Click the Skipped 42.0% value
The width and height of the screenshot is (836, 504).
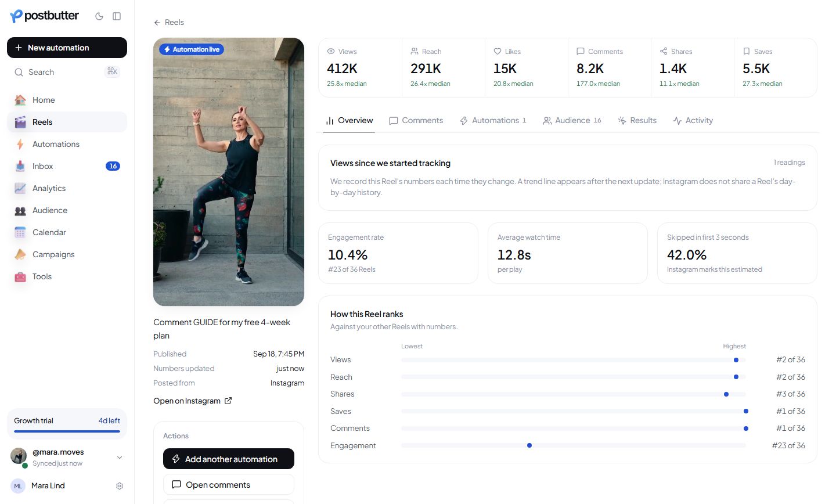(687, 255)
